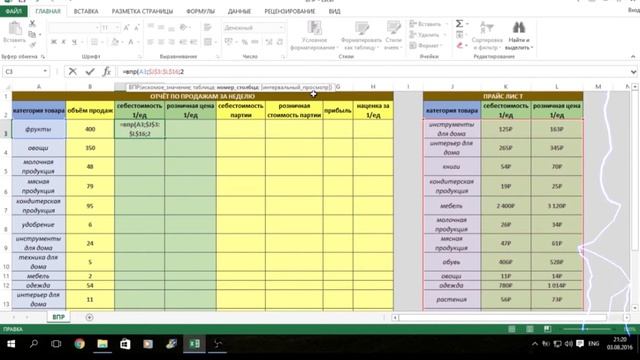Click the Borders icon in font group
The width and height of the screenshot is (640, 360).
94,42
